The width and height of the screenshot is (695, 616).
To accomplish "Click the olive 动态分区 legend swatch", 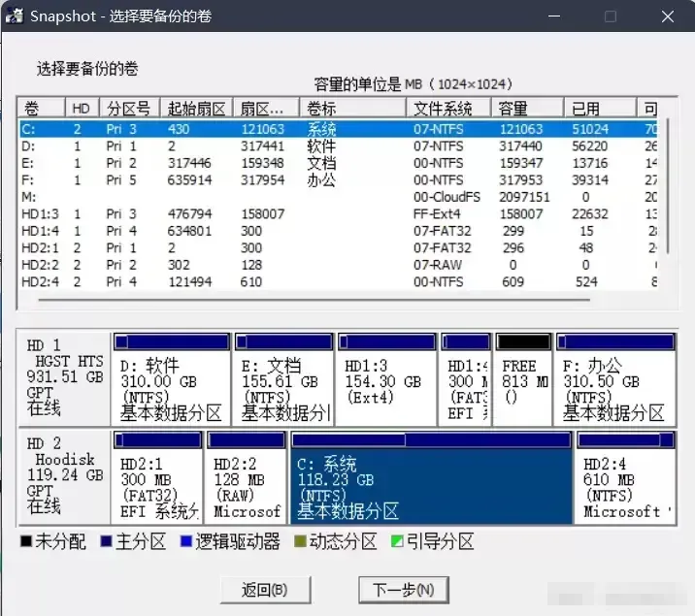I will 300,541.
